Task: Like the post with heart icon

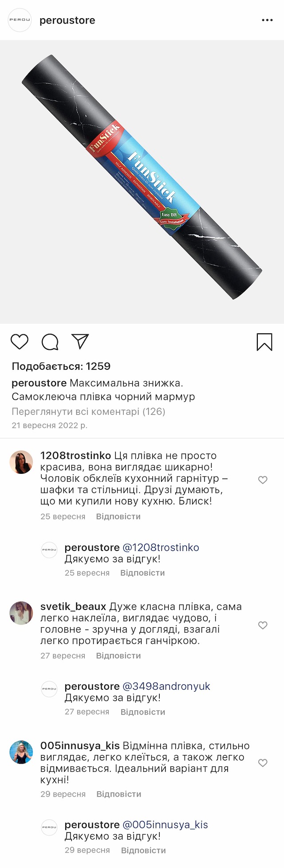Action: pos(20,342)
